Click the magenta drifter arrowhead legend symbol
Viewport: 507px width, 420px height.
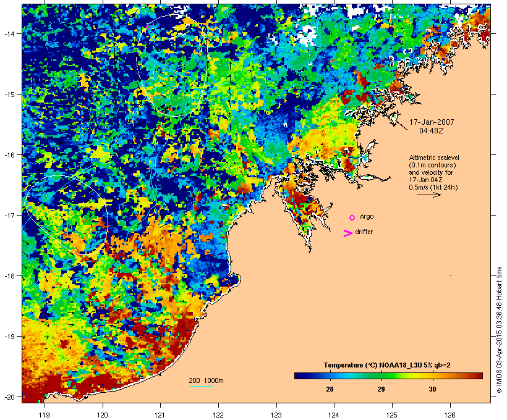pyautogui.click(x=348, y=233)
